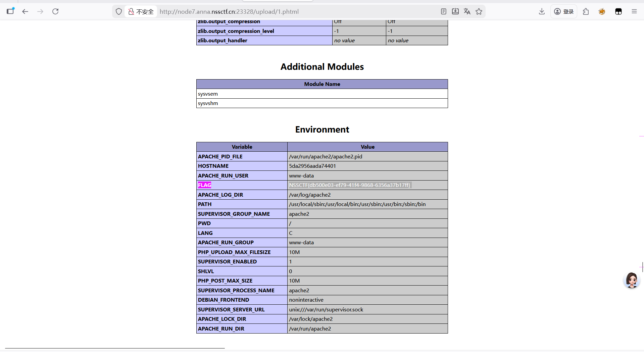Click the black square extension icon
Screen dimensions: 644x352
tap(618, 11)
